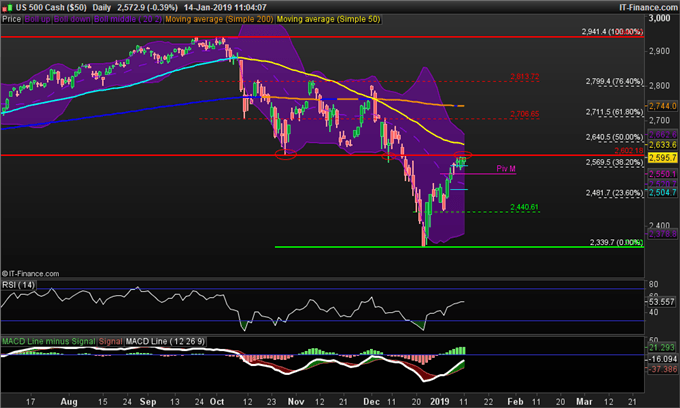Click the RSI value 53.557 tag

click(662, 302)
